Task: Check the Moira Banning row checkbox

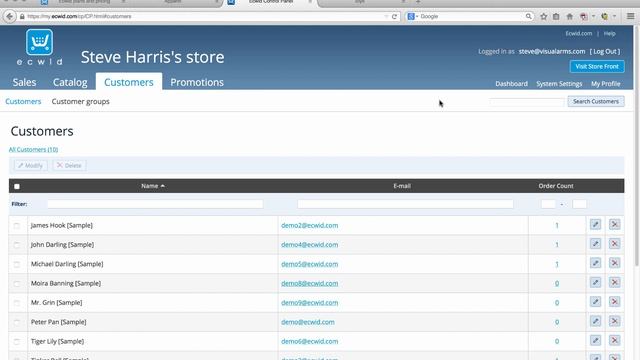Action: click(17, 284)
